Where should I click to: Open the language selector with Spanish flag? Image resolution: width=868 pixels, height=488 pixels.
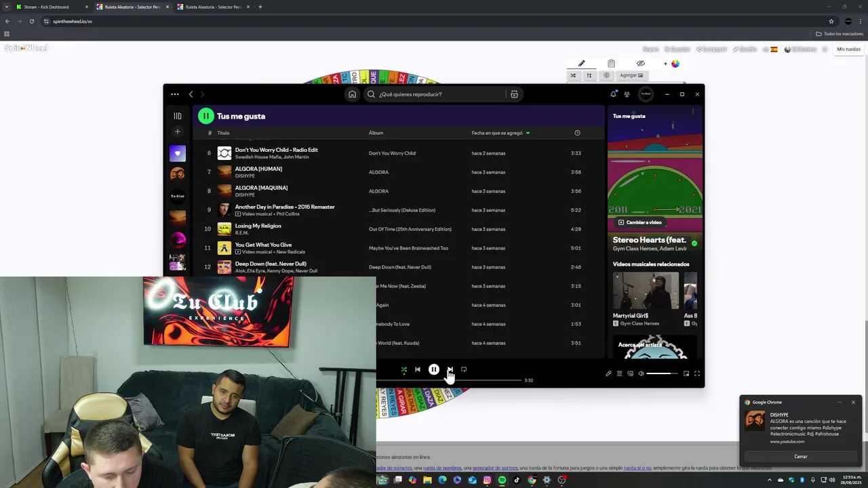770,49
